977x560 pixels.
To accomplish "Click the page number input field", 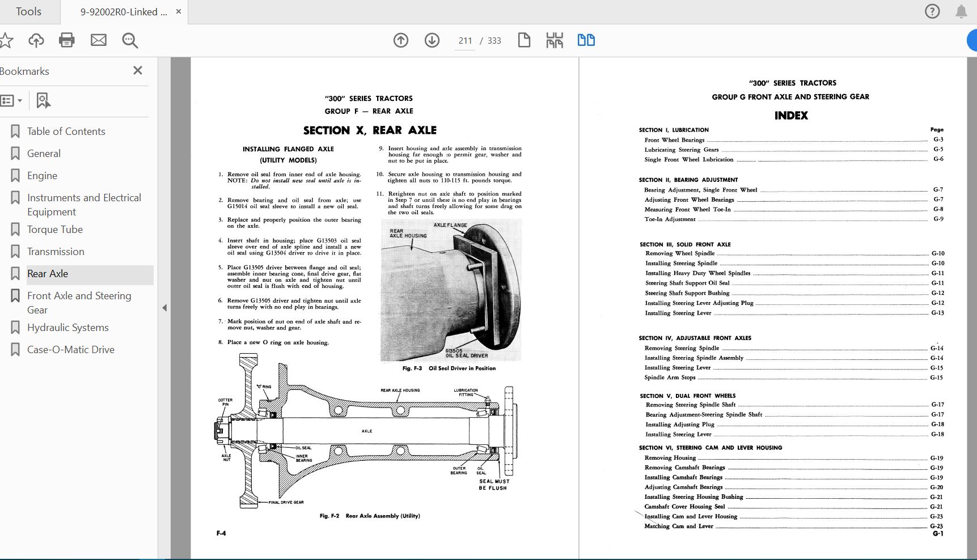I will click(465, 40).
